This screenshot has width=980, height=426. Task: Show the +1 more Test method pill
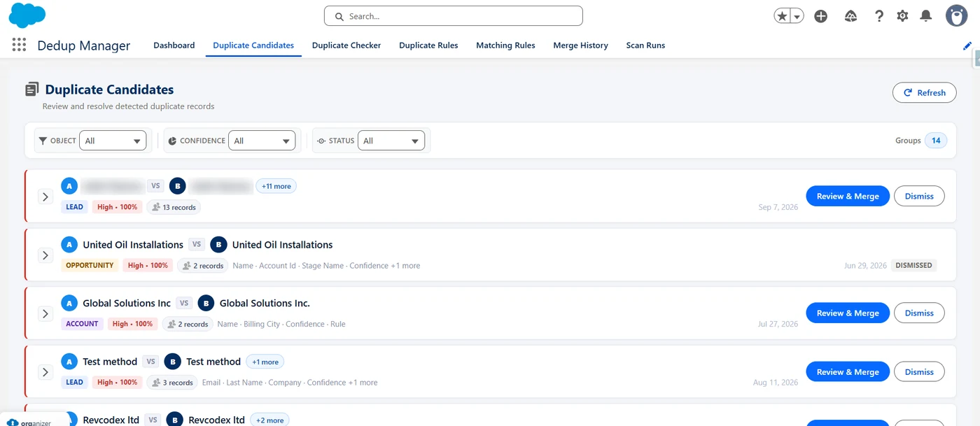[265, 362]
